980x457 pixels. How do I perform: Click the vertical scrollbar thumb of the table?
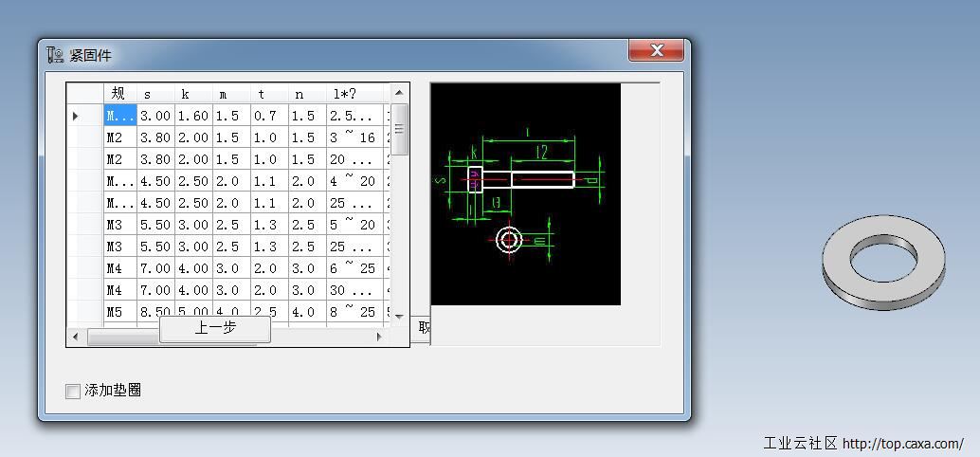coord(399,129)
